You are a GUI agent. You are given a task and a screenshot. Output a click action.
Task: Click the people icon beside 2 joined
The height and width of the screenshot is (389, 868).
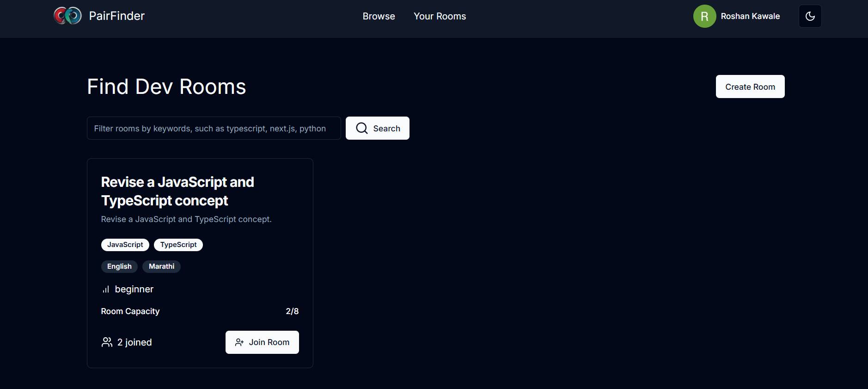(107, 342)
